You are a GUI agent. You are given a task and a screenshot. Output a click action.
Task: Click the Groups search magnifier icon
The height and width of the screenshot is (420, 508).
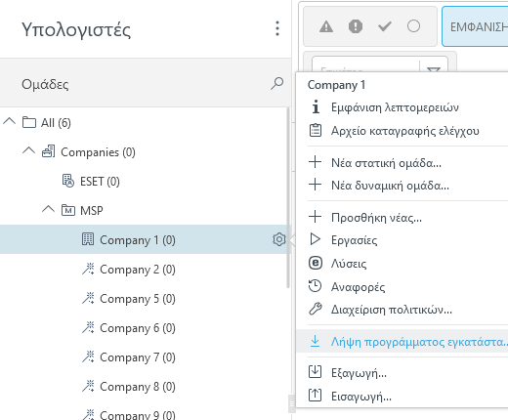coord(276,84)
